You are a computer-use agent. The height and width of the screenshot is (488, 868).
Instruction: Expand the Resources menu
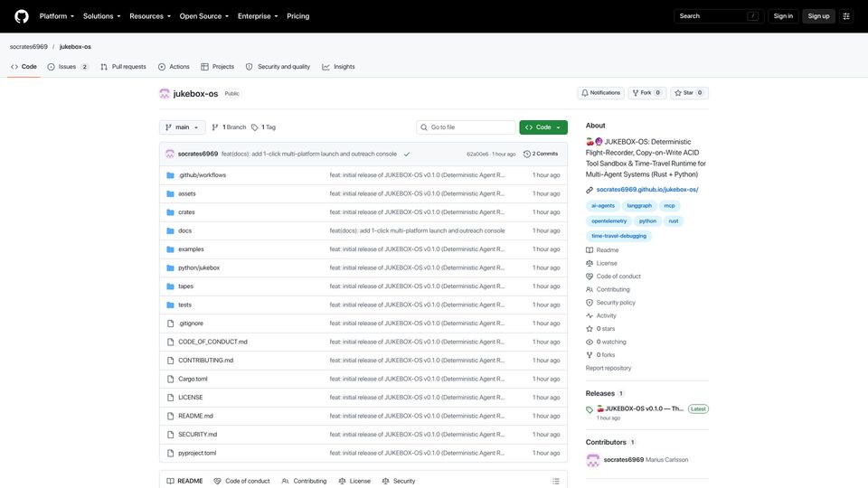pyautogui.click(x=150, y=16)
